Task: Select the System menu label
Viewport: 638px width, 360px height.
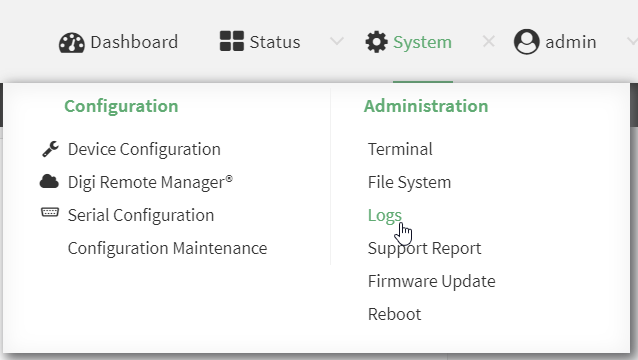Action: click(x=422, y=42)
